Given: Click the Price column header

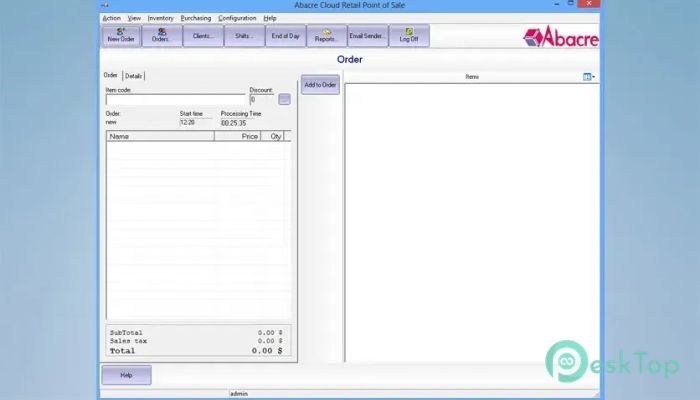Looking at the screenshot, I should coord(238,136).
